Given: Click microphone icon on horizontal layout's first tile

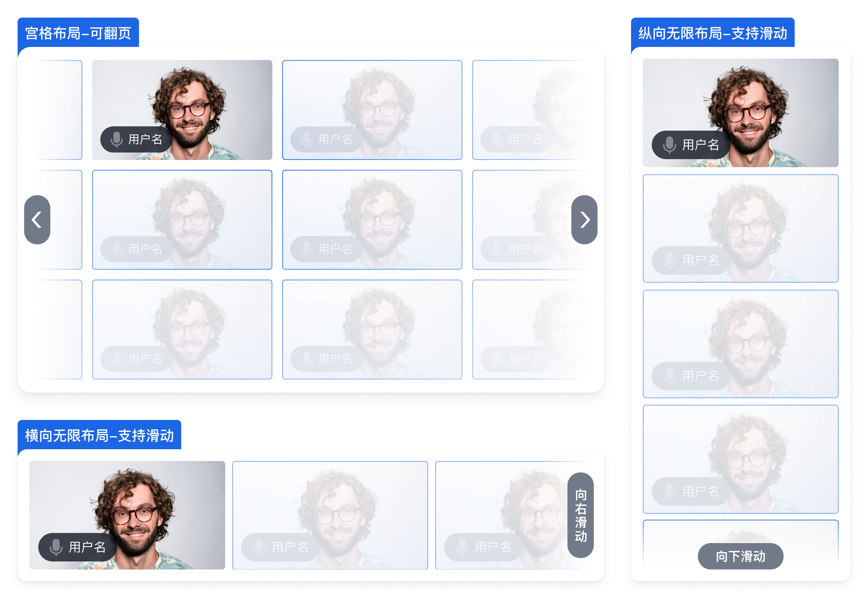Looking at the screenshot, I should [x=56, y=547].
